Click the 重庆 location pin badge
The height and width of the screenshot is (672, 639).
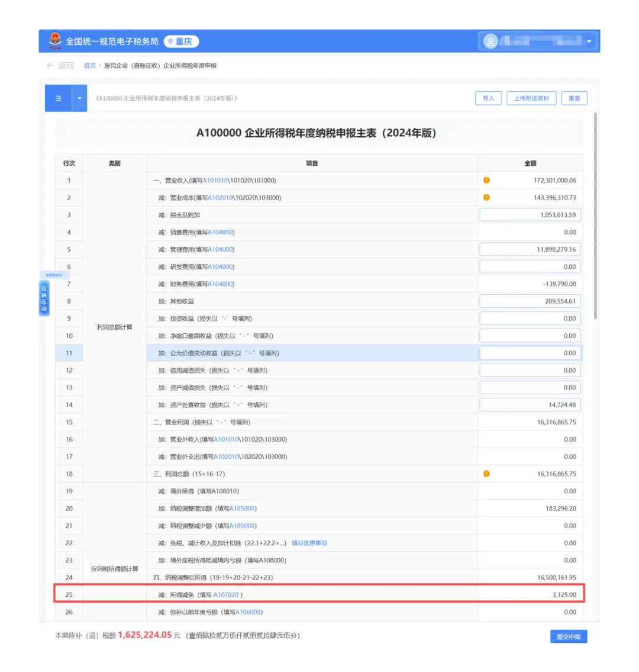pos(181,41)
